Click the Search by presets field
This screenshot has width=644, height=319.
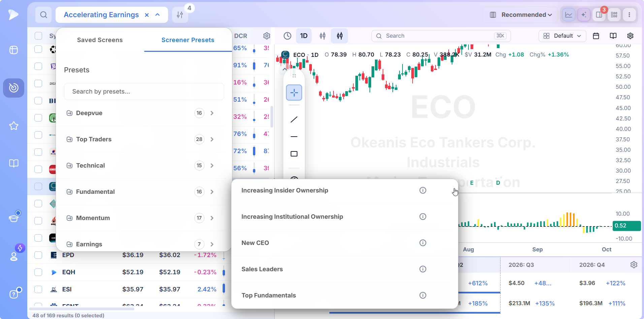point(144,92)
